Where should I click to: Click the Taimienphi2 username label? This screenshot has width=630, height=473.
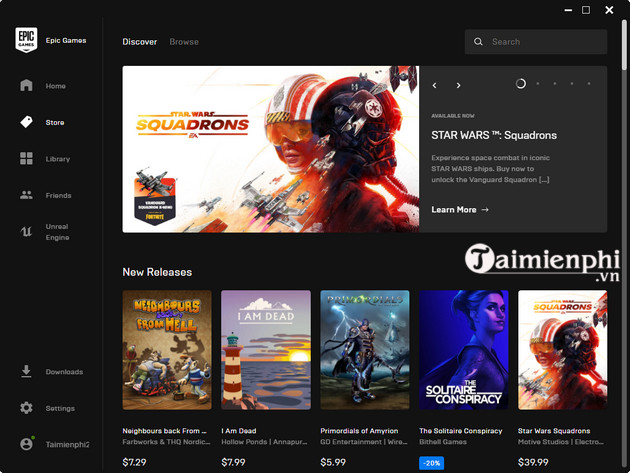pos(67,444)
